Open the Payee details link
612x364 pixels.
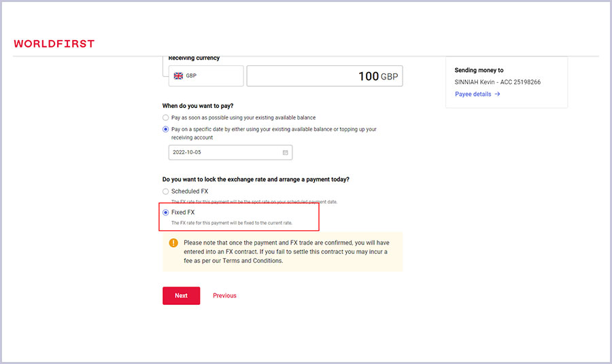(x=473, y=94)
